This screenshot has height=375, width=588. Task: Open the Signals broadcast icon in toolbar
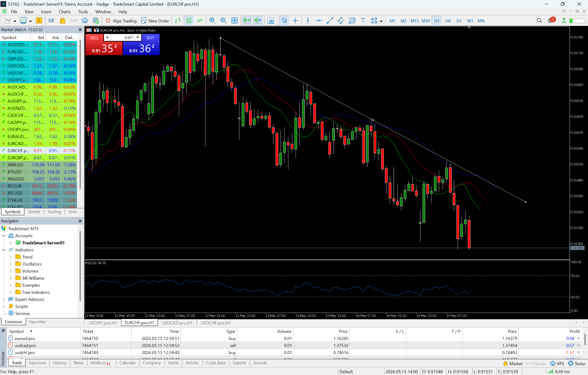(73, 21)
